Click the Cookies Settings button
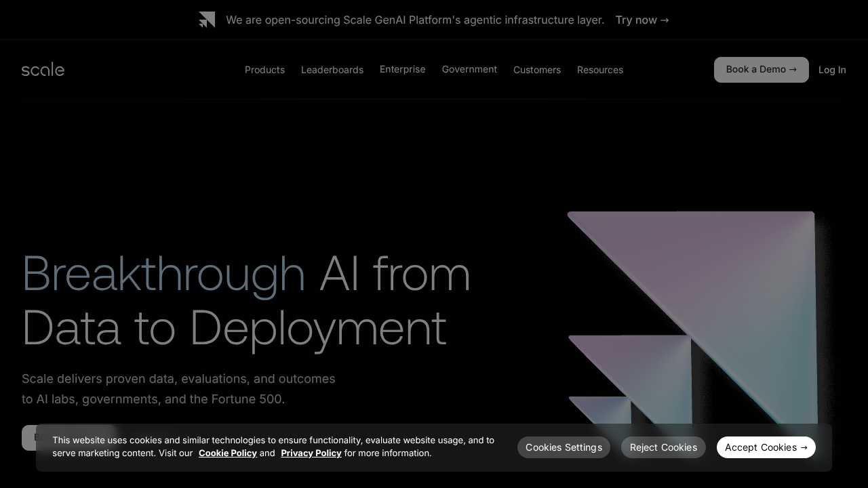The width and height of the screenshot is (868, 488). 564,447
